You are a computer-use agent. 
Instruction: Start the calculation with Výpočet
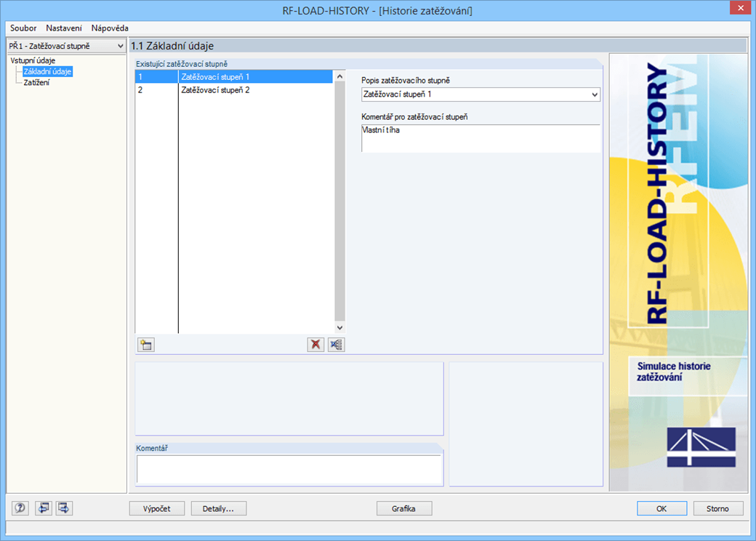[157, 509]
